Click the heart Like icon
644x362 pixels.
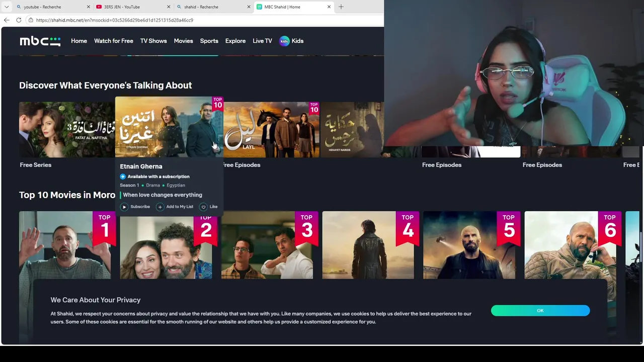(203, 207)
